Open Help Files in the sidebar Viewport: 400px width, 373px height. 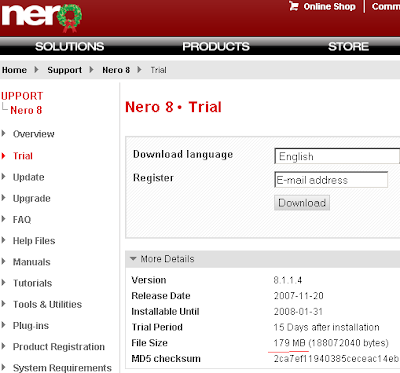[x=34, y=241]
